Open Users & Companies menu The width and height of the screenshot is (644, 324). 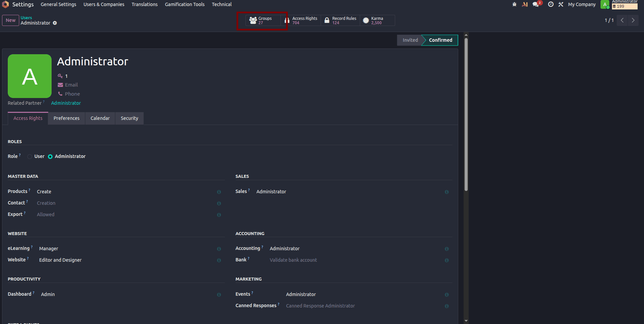[x=104, y=4]
